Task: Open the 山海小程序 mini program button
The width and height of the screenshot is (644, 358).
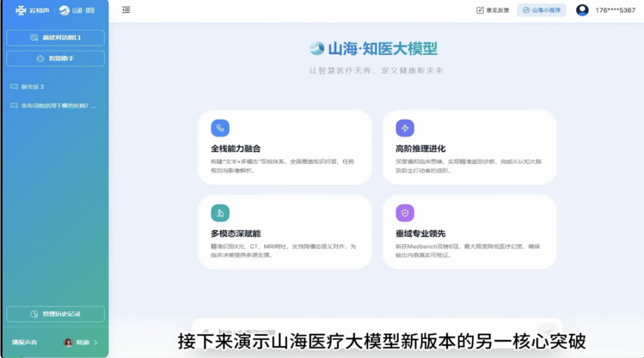Action: [542, 10]
